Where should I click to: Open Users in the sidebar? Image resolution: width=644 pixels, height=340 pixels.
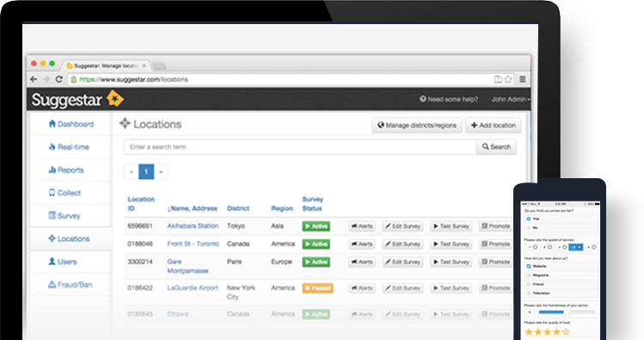tap(63, 262)
